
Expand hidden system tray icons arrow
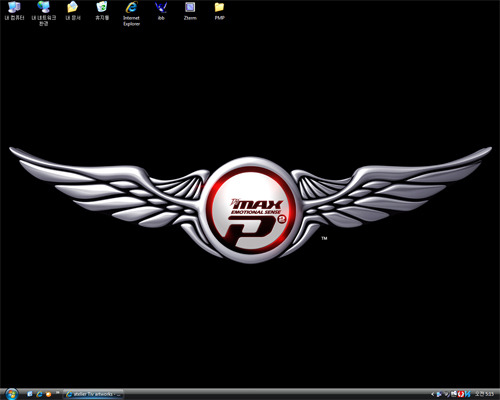(x=432, y=394)
